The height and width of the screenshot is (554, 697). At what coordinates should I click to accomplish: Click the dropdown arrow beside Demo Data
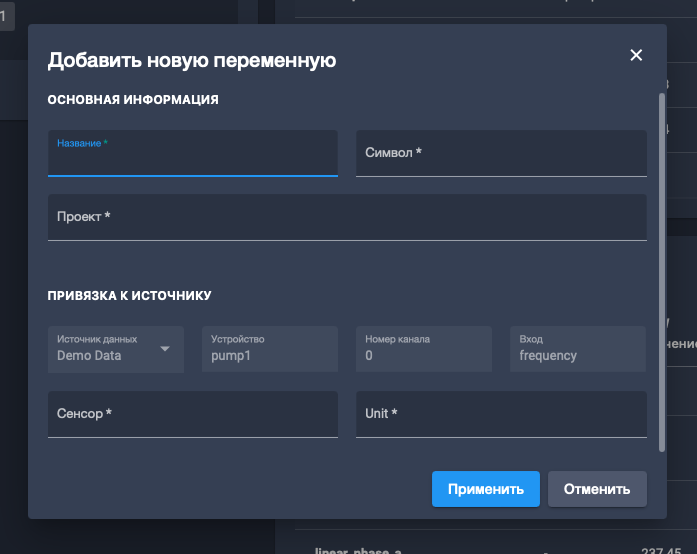(x=166, y=349)
